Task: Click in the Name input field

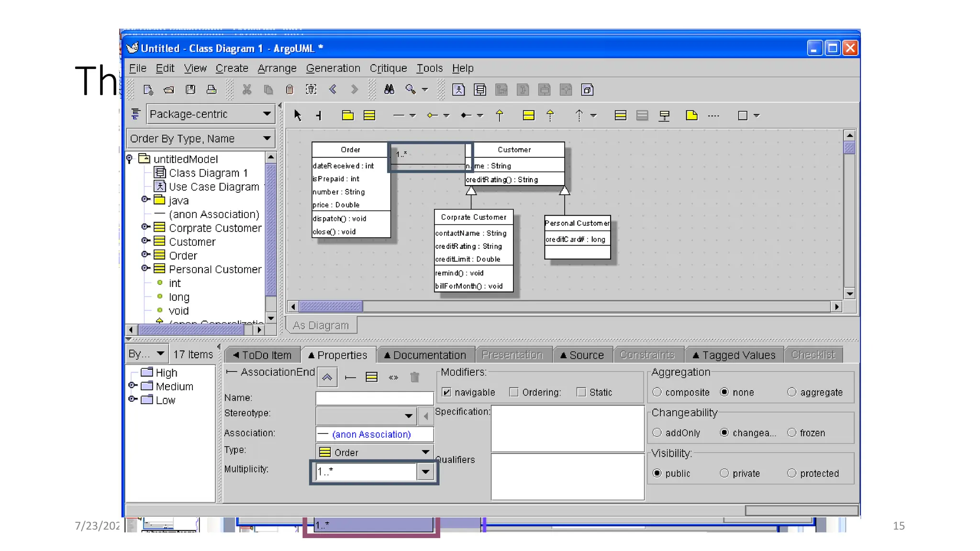Action: pos(375,398)
